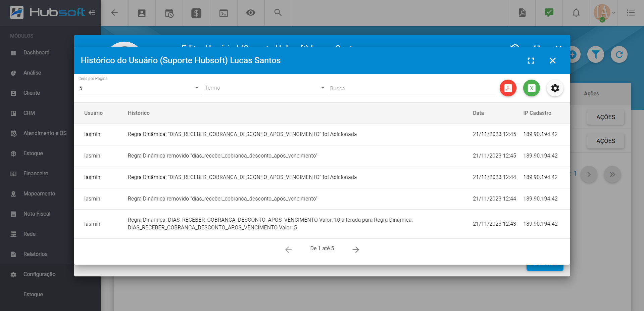Viewport: 644px width, 311px height.
Task: Click the filter funnel button in background
Action: (x=596, y=54)
